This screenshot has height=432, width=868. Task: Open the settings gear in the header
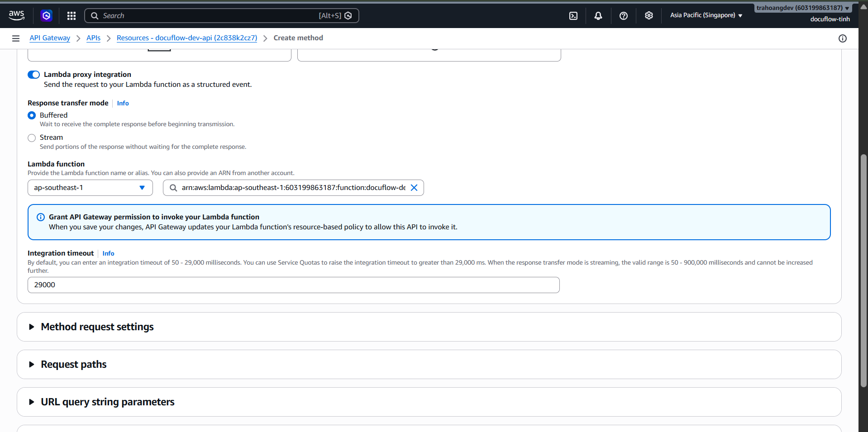point(649,16)
